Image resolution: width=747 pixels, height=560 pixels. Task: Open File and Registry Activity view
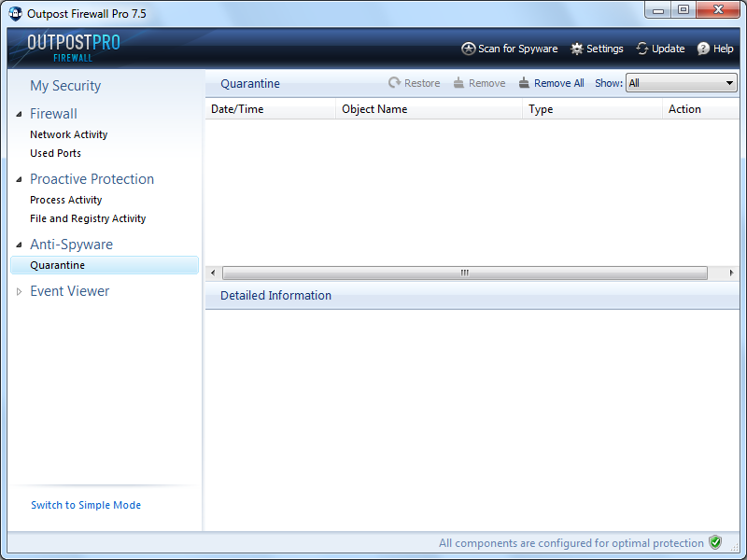88,218
